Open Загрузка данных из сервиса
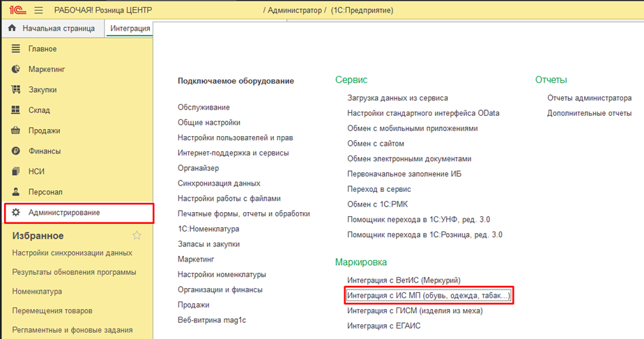 coord(397,98)
